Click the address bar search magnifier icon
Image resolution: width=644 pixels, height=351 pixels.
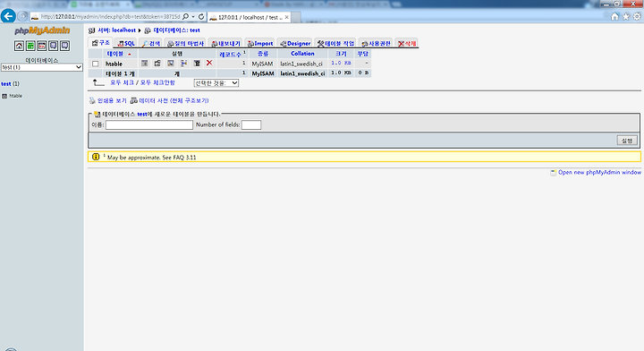click(x=186, y=17)
